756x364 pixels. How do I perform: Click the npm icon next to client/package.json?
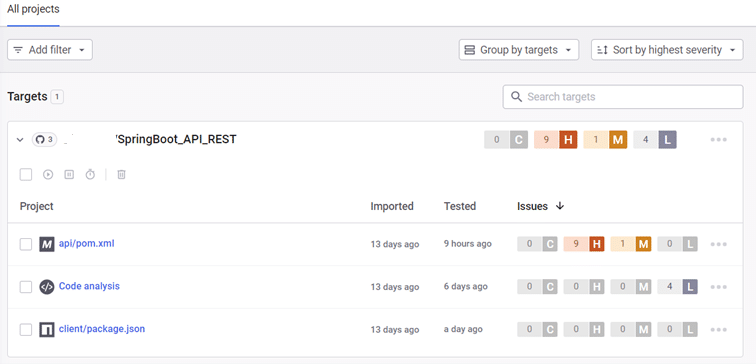click(47, 330)
